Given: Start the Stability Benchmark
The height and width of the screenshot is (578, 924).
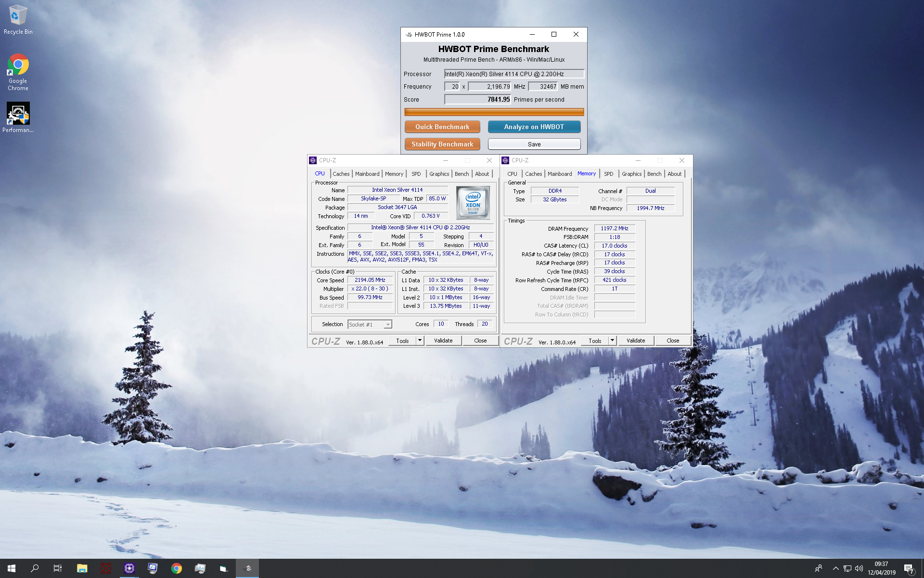Looking at the screenshot, I should (442, 144).
